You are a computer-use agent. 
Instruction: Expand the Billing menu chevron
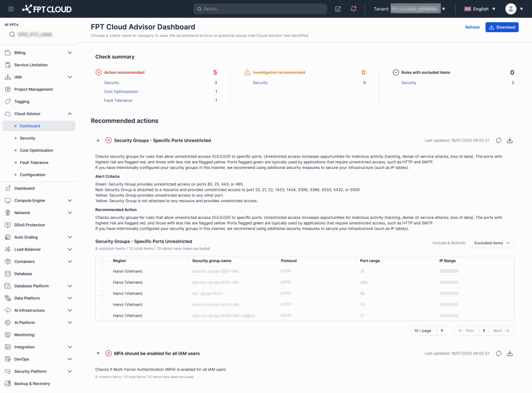(x=70, y=53)
